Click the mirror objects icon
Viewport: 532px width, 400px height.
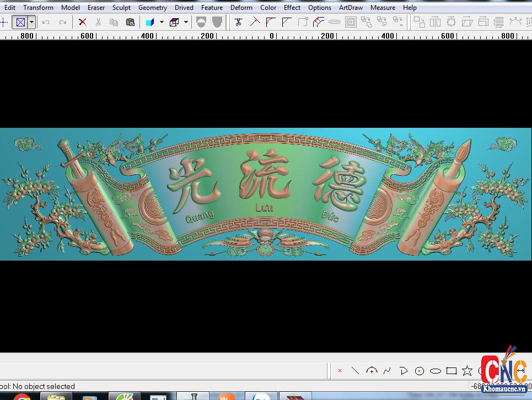[x=435, y=23]
